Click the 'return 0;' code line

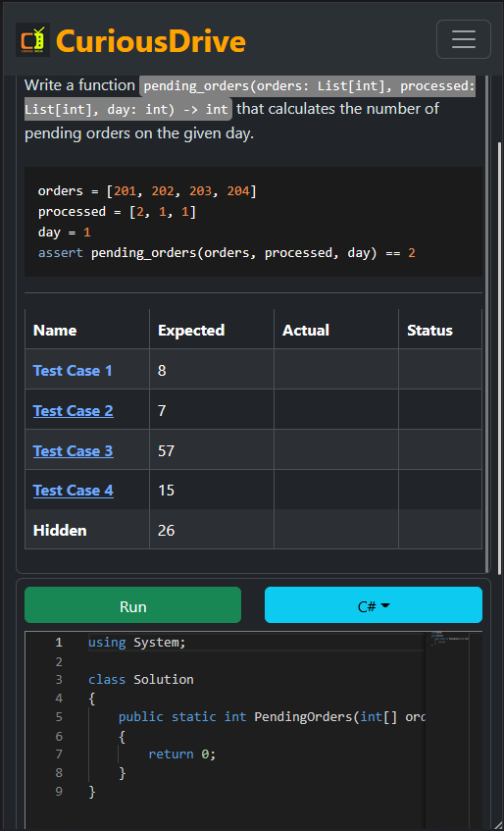[x=182, y=753]
